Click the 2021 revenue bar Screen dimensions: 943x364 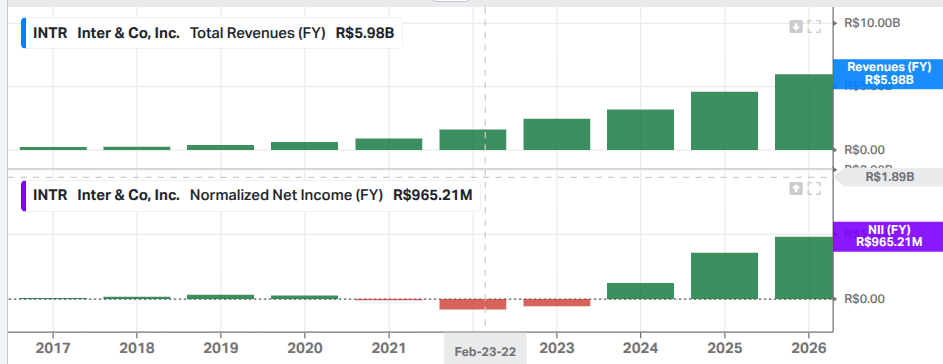point(389,144)
